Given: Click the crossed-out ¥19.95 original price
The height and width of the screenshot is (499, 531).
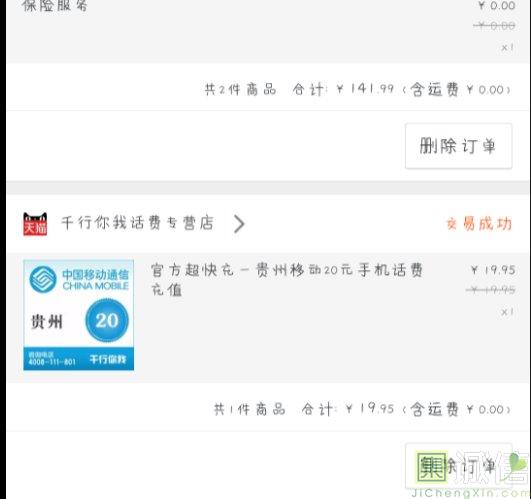Looking at the screenshot, I should point(491,290).
